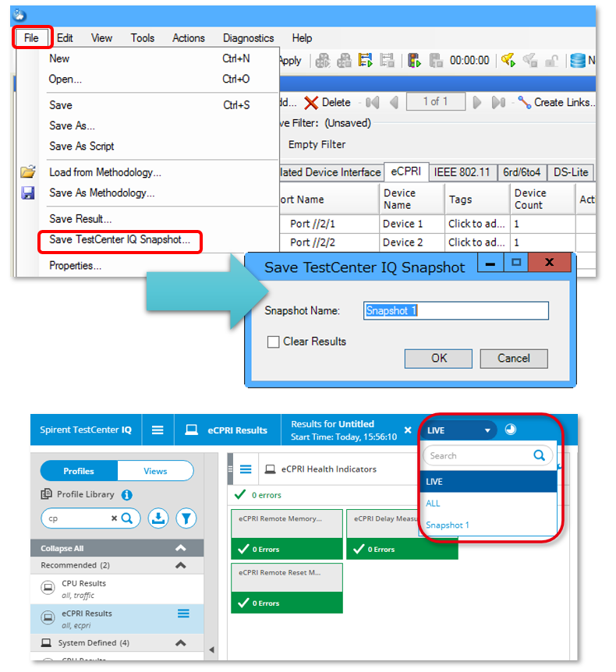This screenshot has height=672, width=616.
Task: Open the TestCenter IQ hamburger menu
Action: pyautogui.click(x=158, y=430)
